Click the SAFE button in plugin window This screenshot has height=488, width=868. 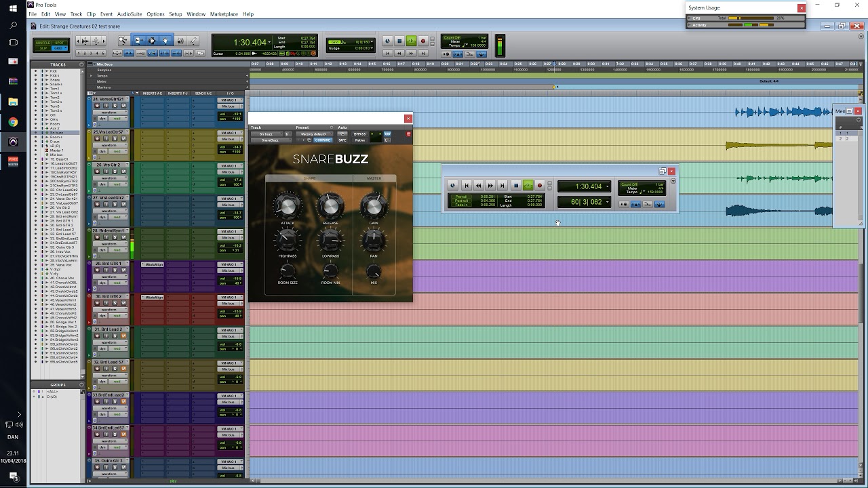click(x=342, y=140)
